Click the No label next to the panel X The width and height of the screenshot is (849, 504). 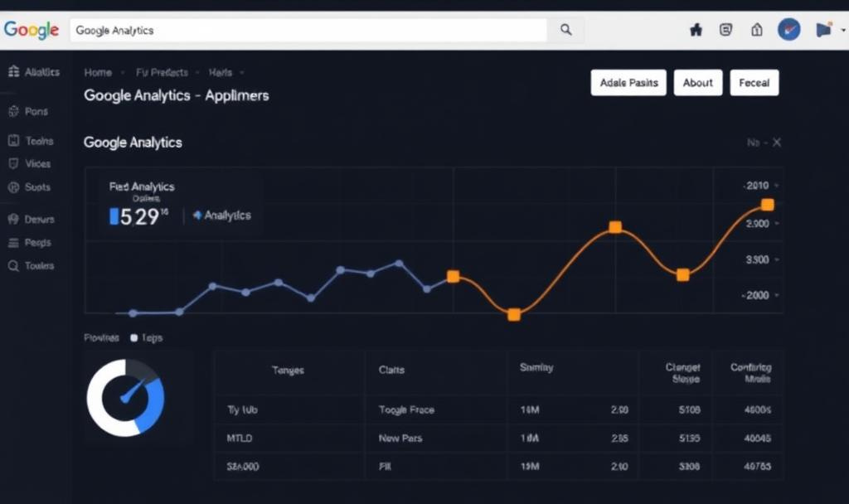pyautogui.click(x=753, y=143)
